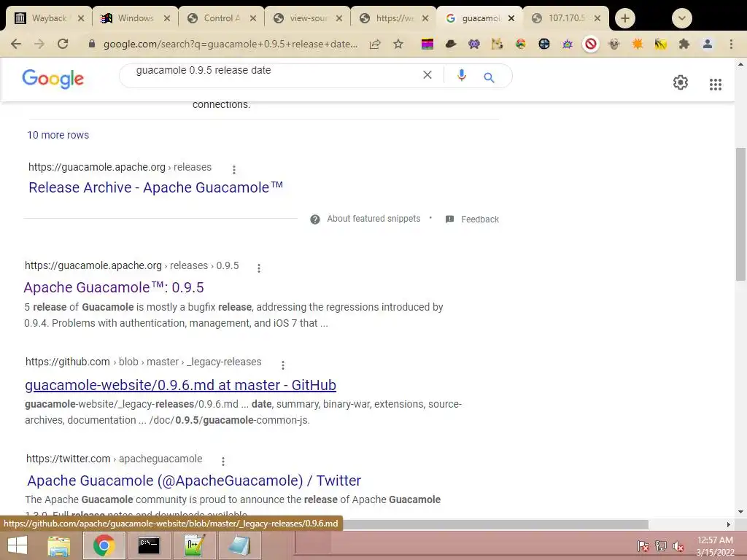Open Notepad++ from taskbar
Screen dimensions: 747x560
[x=195, y=545]
